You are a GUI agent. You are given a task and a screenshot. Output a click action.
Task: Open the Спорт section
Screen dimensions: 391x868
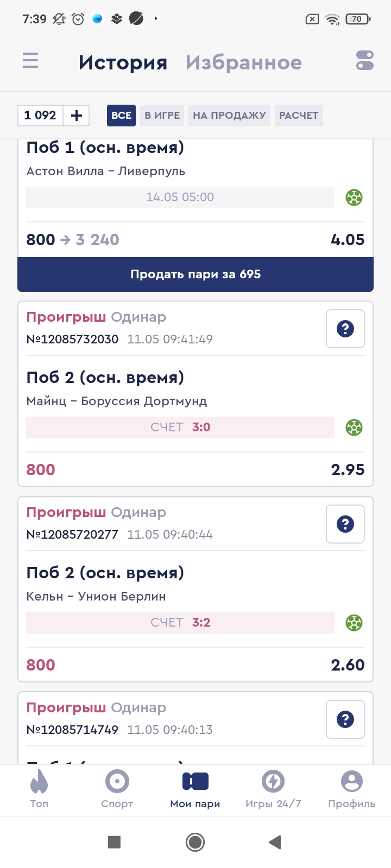(117, 788)
